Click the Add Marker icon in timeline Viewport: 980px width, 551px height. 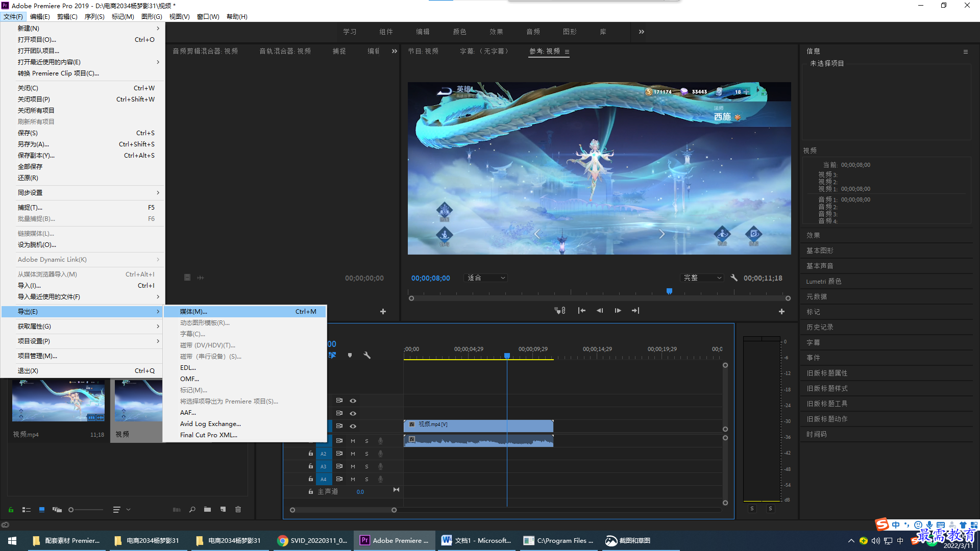click(350, 355)
